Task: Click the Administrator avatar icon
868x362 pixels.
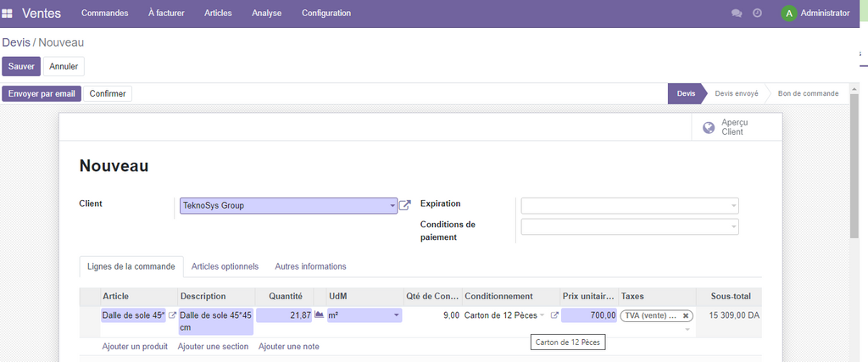Action: (x=789, y=14)
